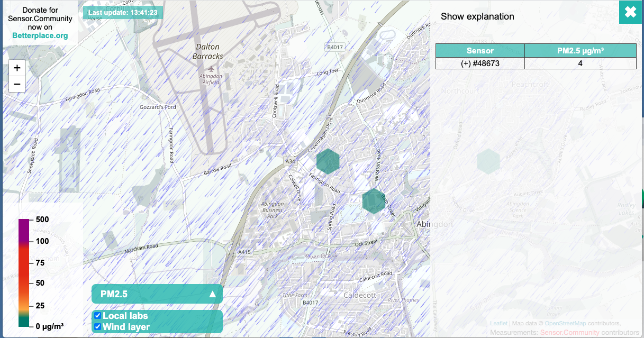Screen dimensions: 644x338
Task: Open the Leaflet attribution link
Action: point(498,323)
